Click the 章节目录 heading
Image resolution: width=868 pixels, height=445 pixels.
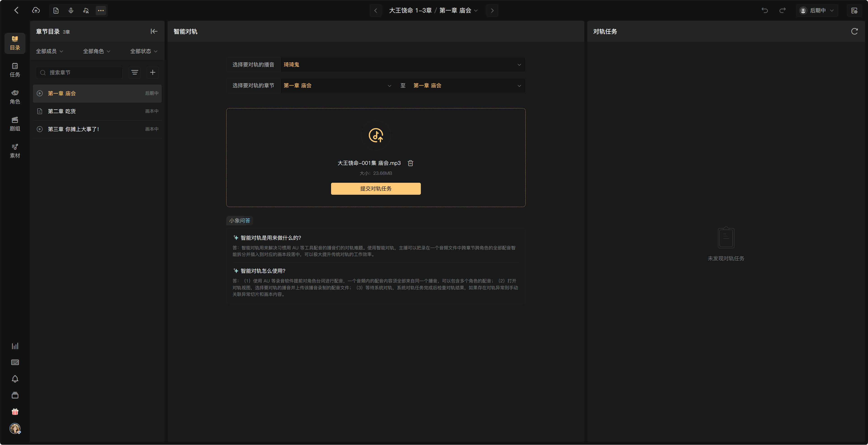pos(48,31)
